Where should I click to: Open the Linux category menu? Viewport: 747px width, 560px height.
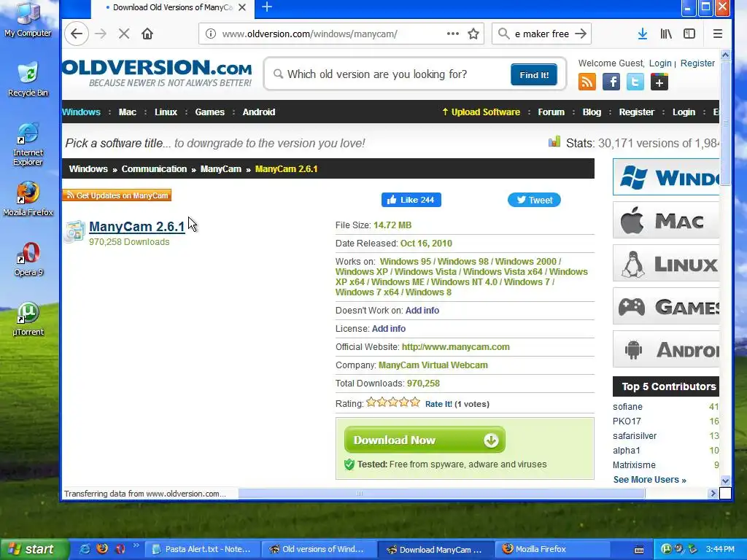point(166,112)
